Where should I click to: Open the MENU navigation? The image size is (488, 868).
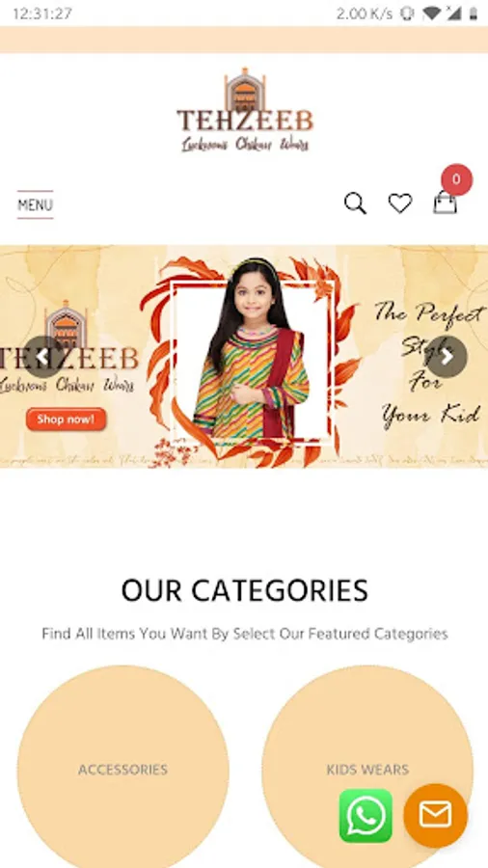point(36,204)
